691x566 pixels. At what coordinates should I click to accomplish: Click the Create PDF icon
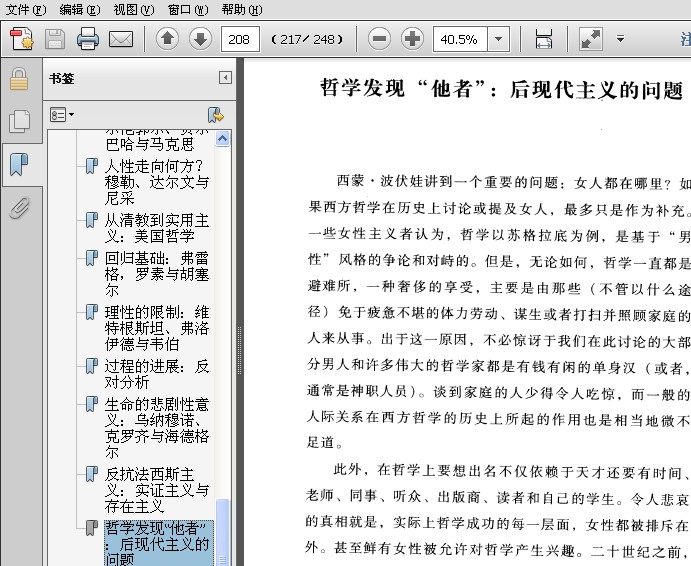click(x=22, y=39)
